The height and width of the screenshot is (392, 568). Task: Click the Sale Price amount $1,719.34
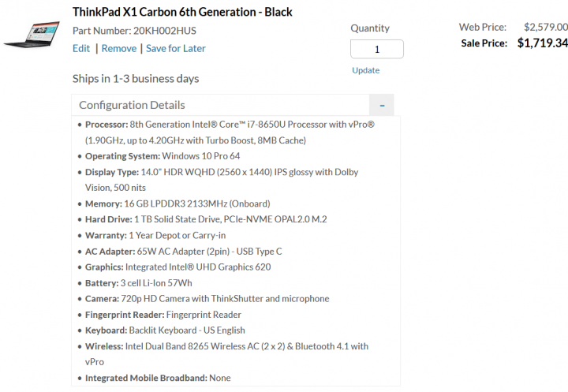pos(542,43)
